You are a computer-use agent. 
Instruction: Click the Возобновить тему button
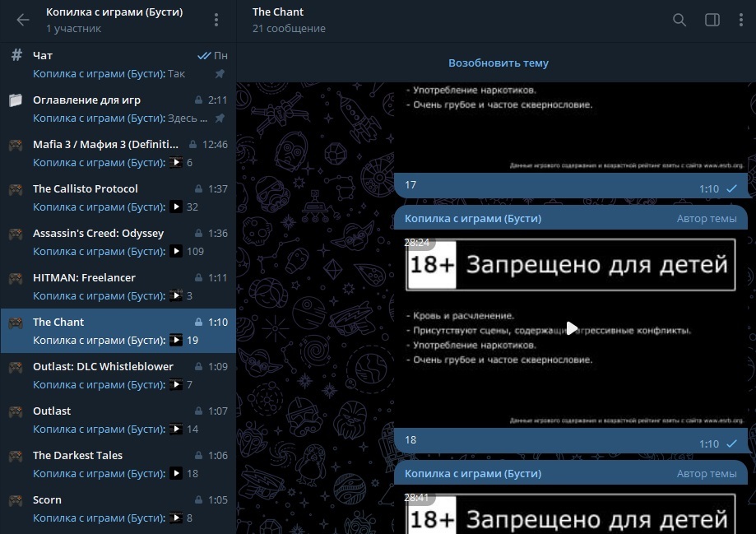(x=498, y=63)
